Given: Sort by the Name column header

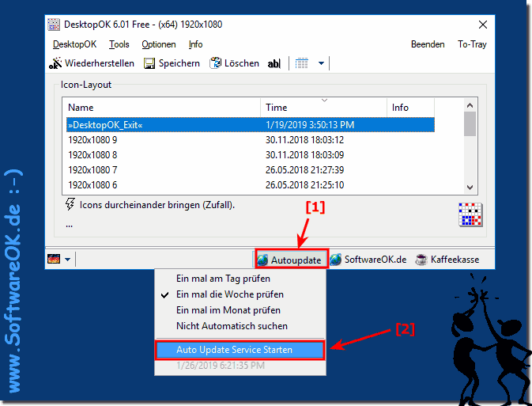Looking at the screenshot, I should (163, 108).
